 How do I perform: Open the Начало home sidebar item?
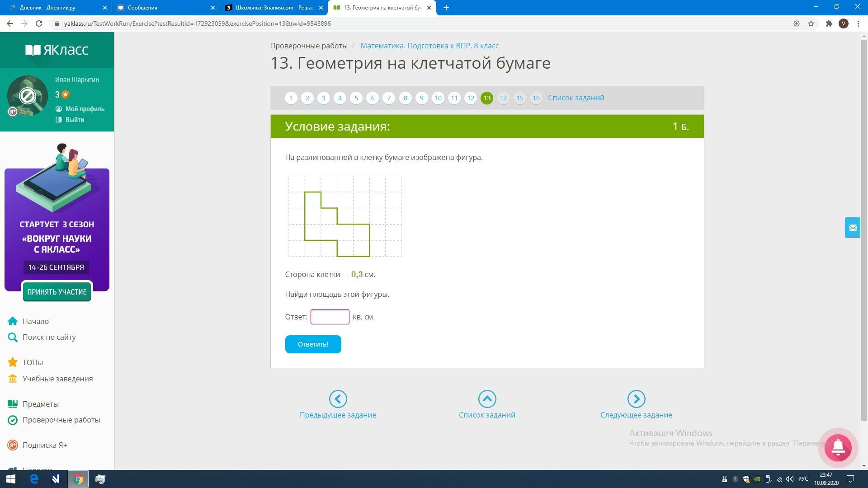click(x=35, y=321)
